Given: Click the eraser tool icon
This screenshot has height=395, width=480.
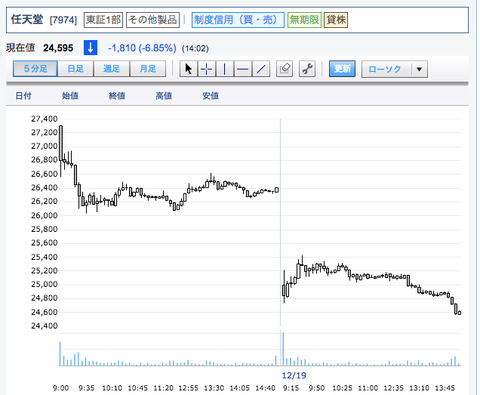Looking at the screenshot, I should 285,69.
